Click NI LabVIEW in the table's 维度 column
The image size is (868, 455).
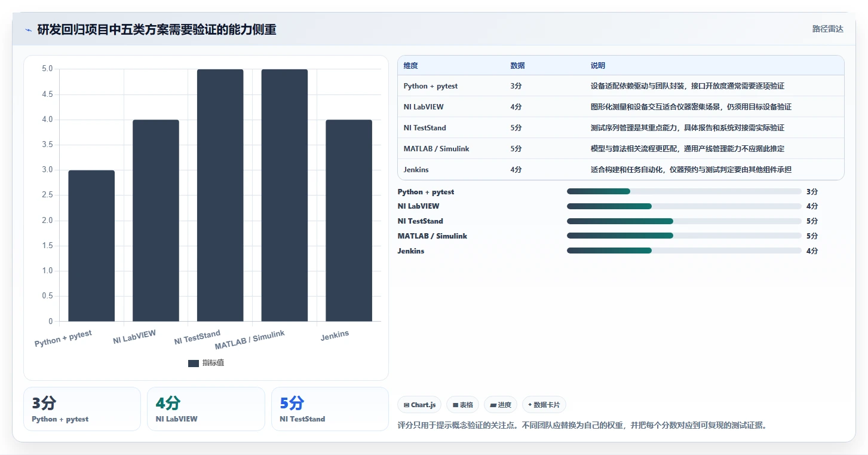coord(424,107)
